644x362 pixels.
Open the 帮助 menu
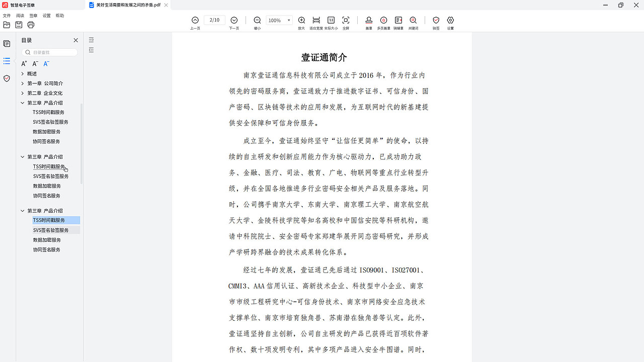(x=59, y=16)
